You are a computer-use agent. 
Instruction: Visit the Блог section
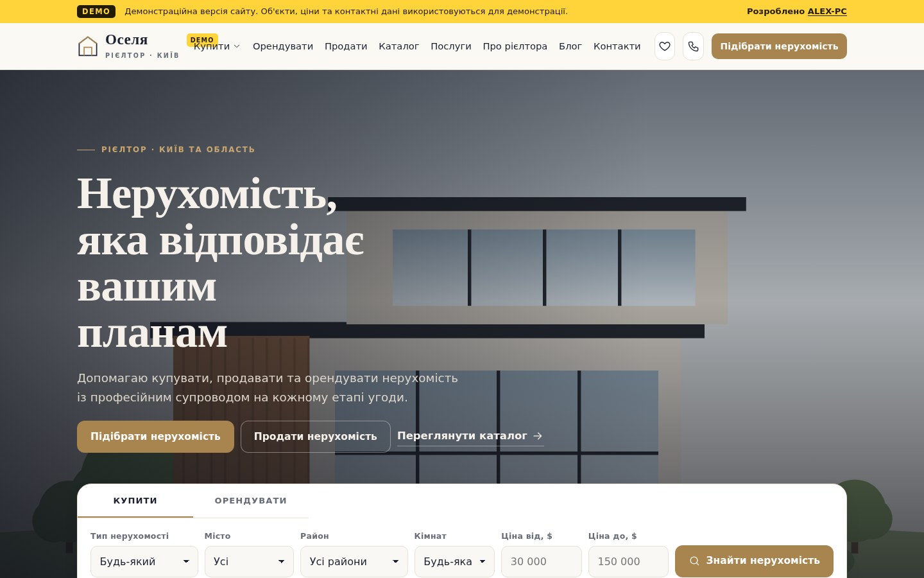click(570, 46)
